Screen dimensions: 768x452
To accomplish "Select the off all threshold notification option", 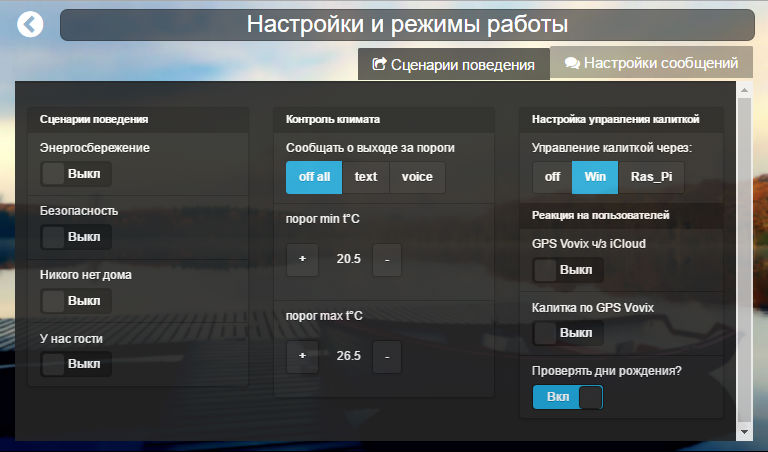I will tap(314, 177).
